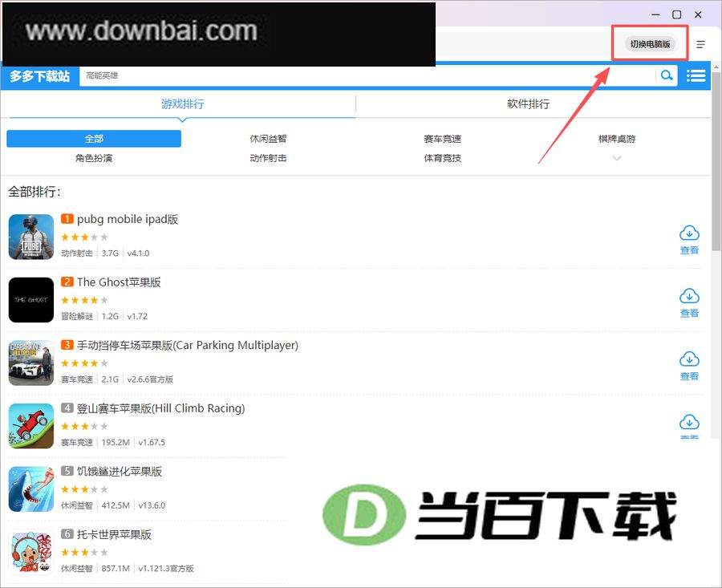Click the 多多下载站 site logo
Image resolution: width=722 pixels, height=588 pixels.
[40, 76]
